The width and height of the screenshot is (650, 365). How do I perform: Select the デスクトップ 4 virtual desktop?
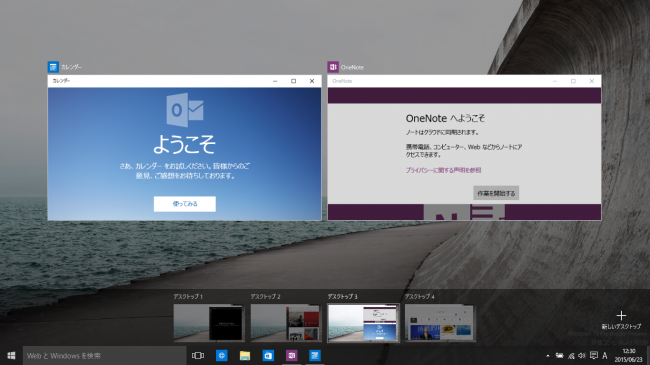pos(440,323)
